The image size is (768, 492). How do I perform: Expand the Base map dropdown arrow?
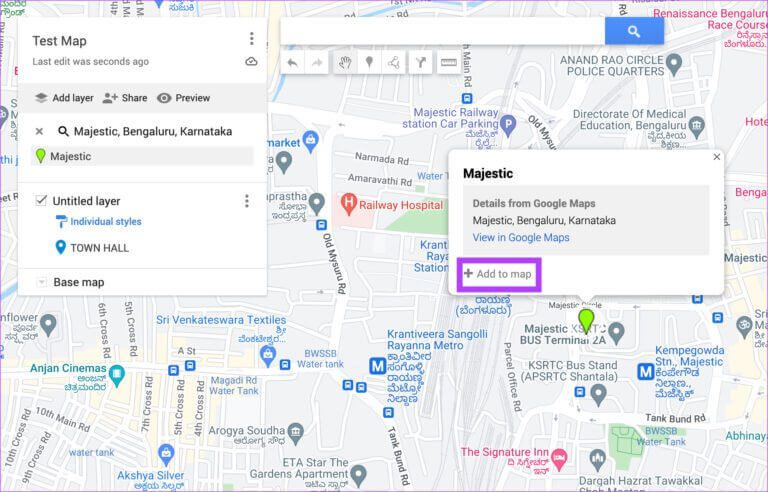click(42, 282)
